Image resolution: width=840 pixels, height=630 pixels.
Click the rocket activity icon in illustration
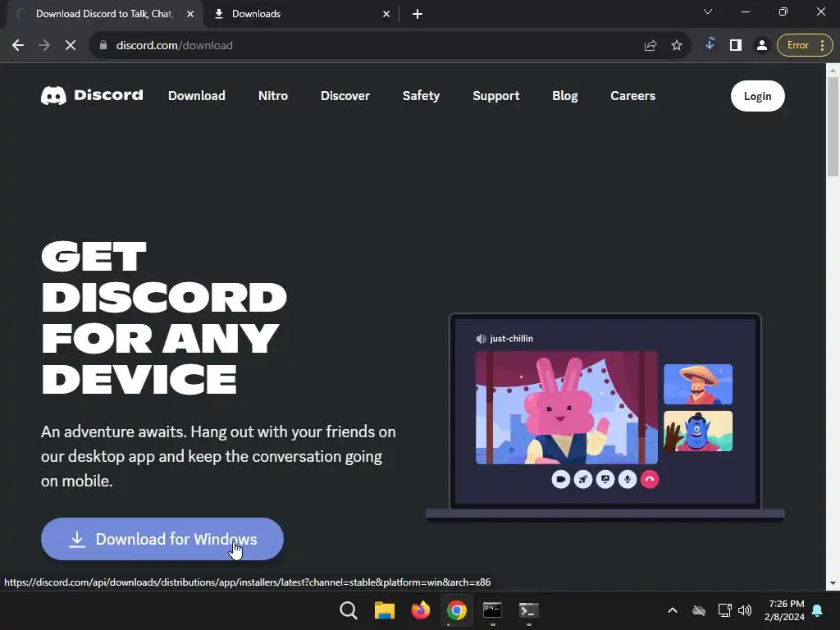[x=583, y=479]
